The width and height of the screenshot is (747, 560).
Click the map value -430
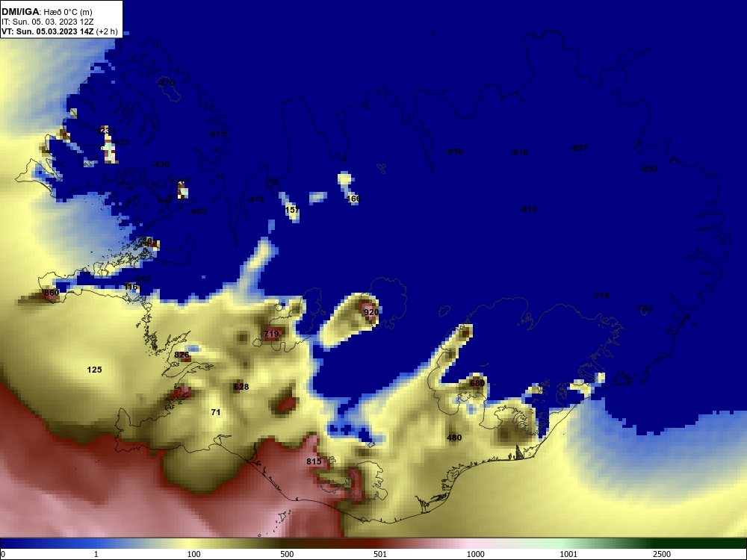pos(161,164)
